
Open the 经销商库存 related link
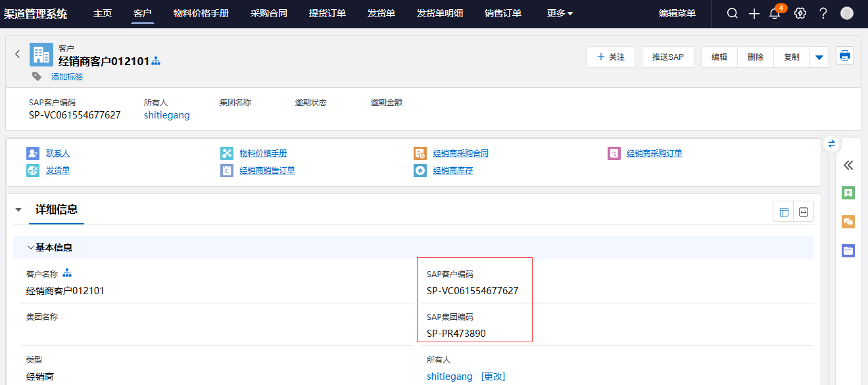452,171
